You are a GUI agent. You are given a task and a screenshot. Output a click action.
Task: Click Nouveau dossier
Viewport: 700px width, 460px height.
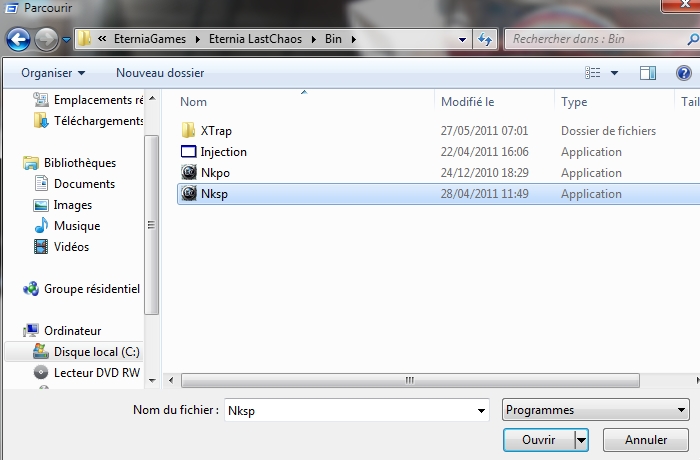(160, 73)
